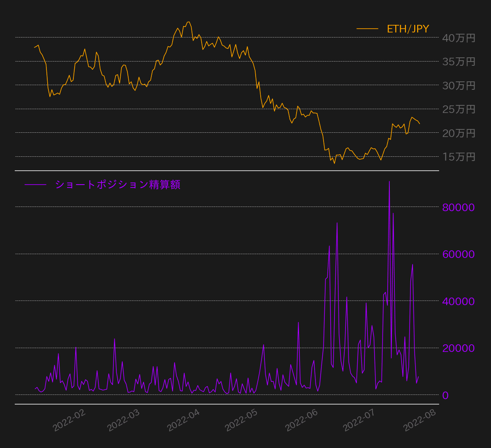Image resolution: width=491 pixels, height=448 pixels.
Task: Click the 20万円 price axis label
Action: click(x=459, y=133)
